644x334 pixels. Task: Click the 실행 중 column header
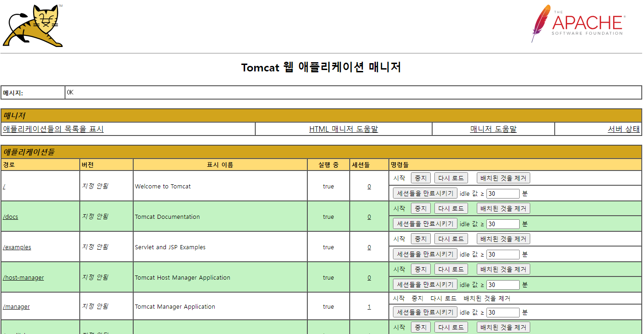[328, 164]
